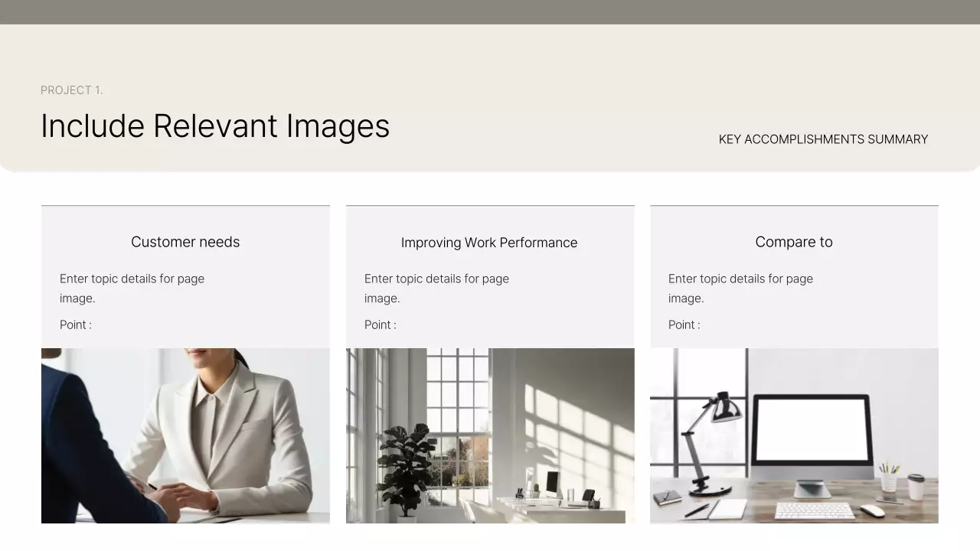Select the slide title Include Relevant Images
The image size is (980, 551).
tap(215, 126)
